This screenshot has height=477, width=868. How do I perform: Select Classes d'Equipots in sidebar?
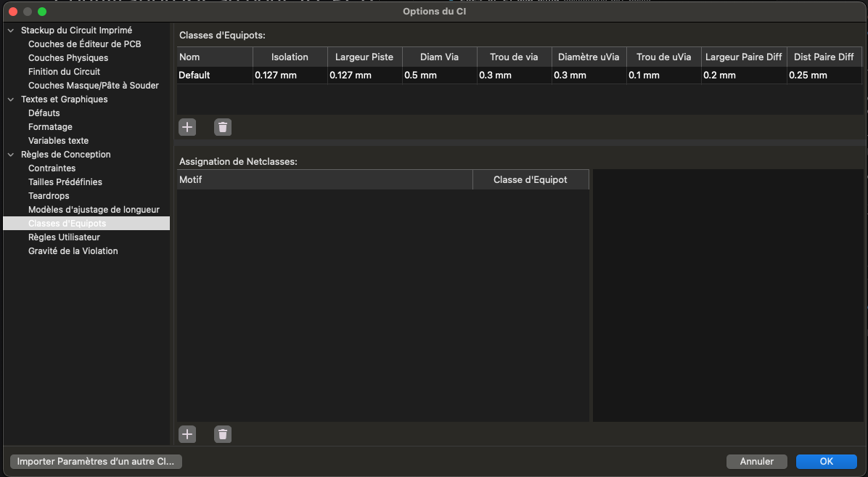point(86,224)
